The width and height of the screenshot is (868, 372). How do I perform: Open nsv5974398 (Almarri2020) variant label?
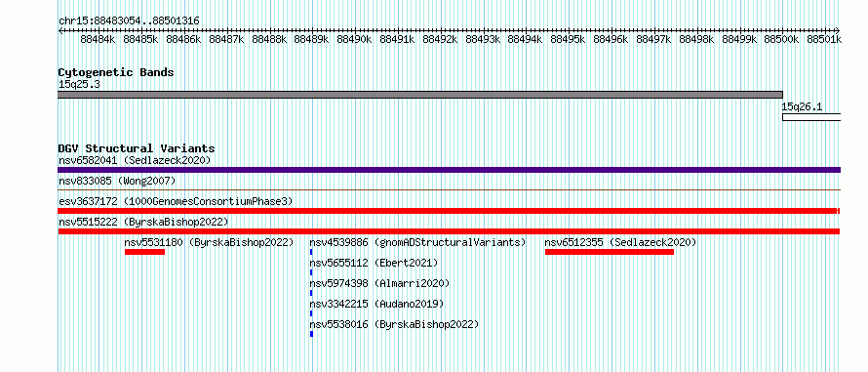[379, 283]
